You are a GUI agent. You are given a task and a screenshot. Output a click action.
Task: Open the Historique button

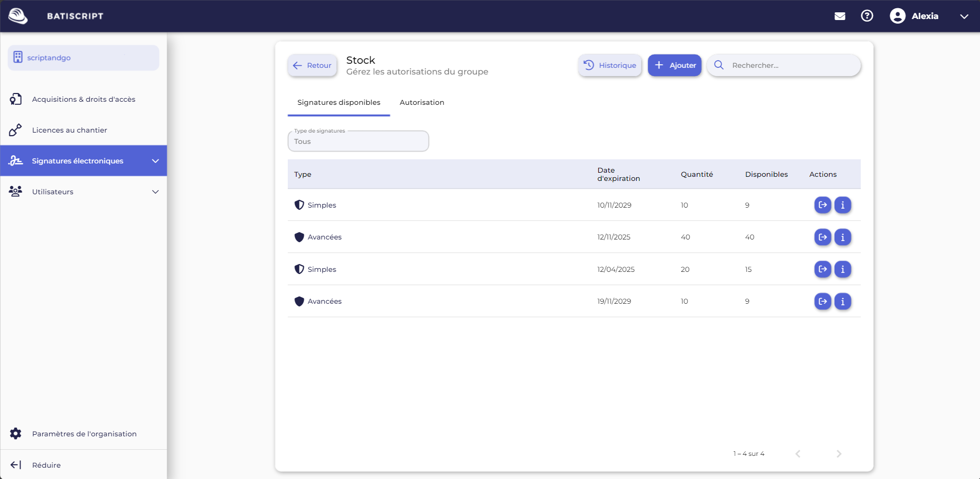[x=610, y=65]
